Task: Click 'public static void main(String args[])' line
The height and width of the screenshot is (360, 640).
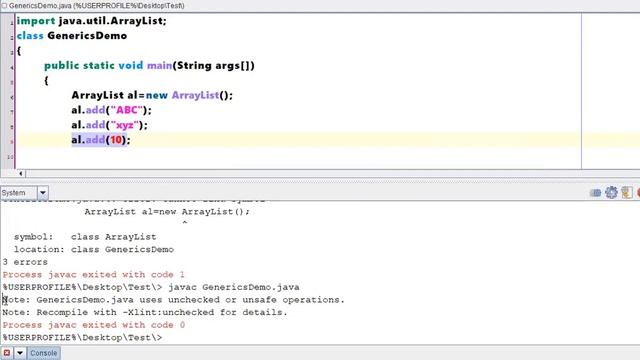Action: [149, 66]
